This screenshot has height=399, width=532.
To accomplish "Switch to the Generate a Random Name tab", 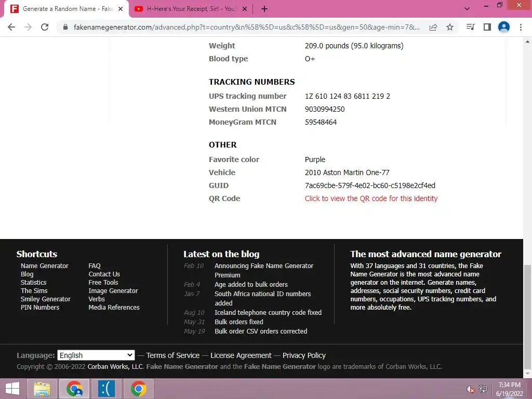I will [x=66, y=9].
